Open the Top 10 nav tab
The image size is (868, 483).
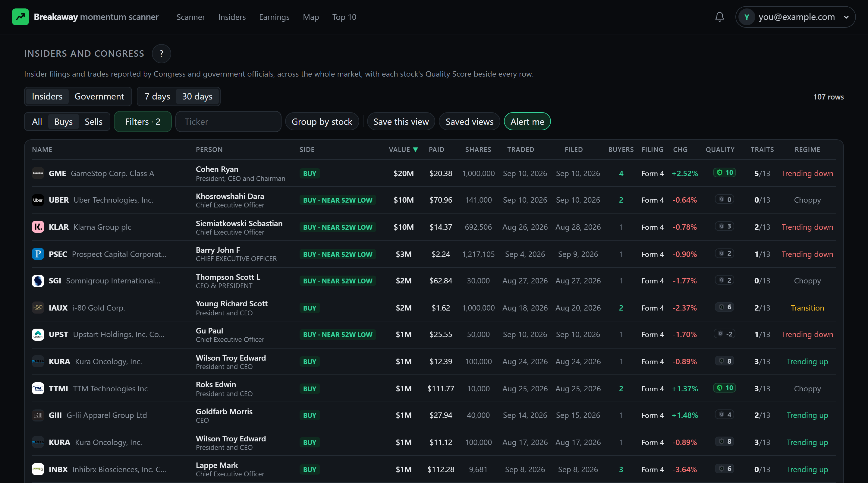[x=344, y=17]
